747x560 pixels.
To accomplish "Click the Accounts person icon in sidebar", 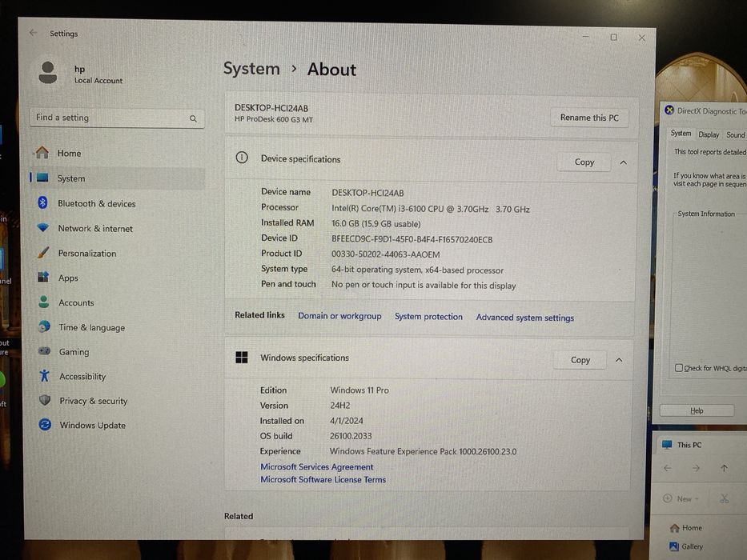I will pos(44,302).
